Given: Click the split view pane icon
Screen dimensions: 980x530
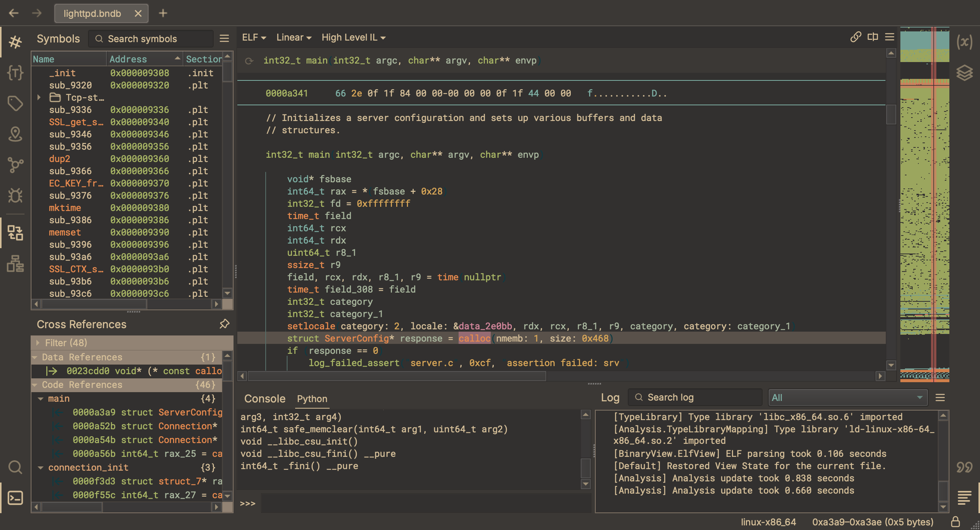Looking at the screenshot, I should pyautogui.click(x=873, y=37).
